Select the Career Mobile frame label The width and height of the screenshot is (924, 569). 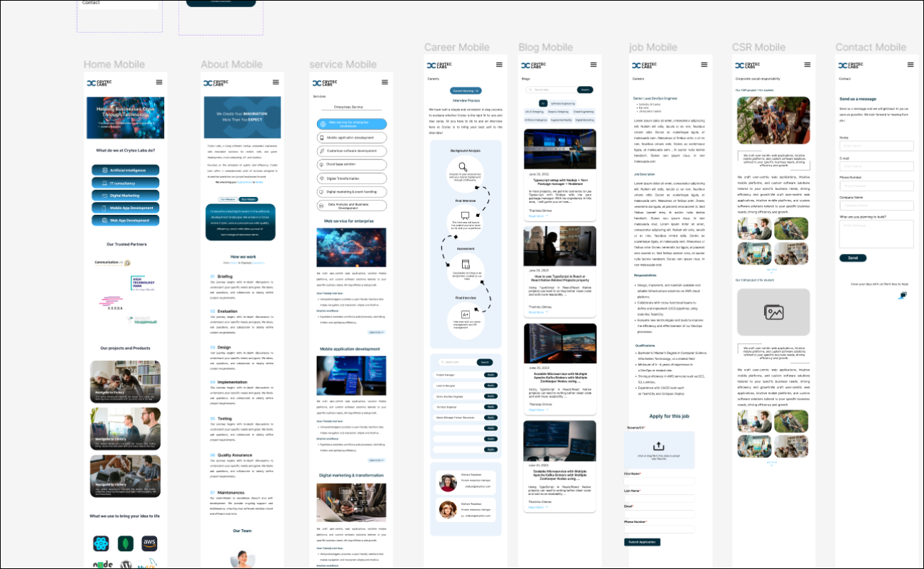(x=457, y=48)
